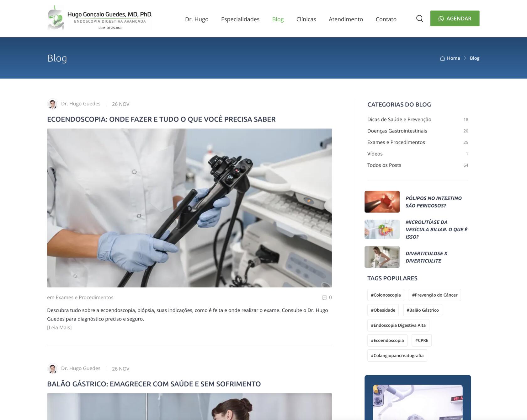527x420 pixels.
Task: Click the #Colonoscopia tag
Action: point(386,295)
